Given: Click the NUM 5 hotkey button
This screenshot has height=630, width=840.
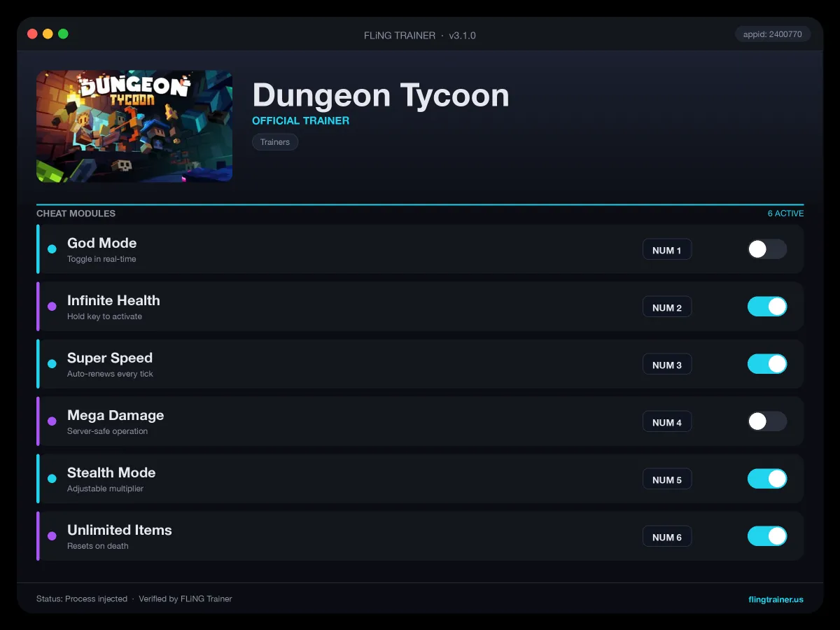Looking at the screenshot, I should coord(667,479).
